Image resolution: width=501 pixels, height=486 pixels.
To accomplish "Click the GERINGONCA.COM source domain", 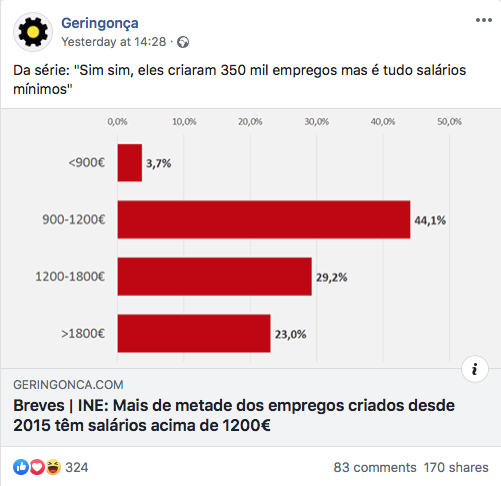I will (x=68, y=385).
